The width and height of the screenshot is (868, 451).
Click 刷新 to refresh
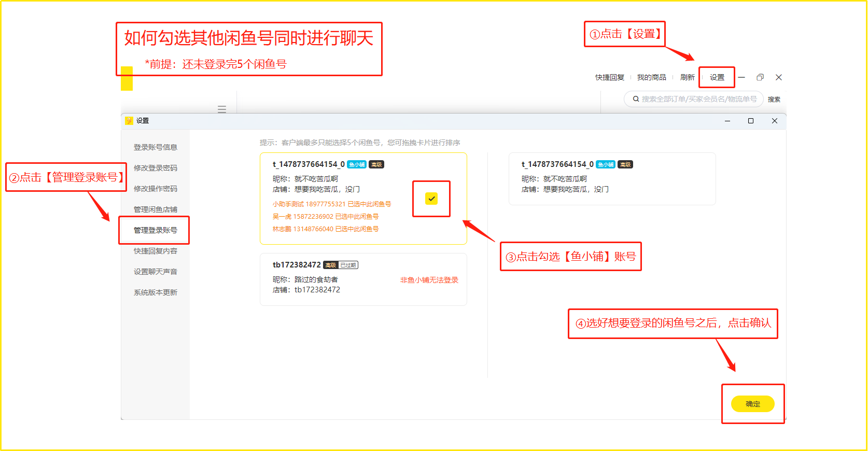[x=687, y=78]
